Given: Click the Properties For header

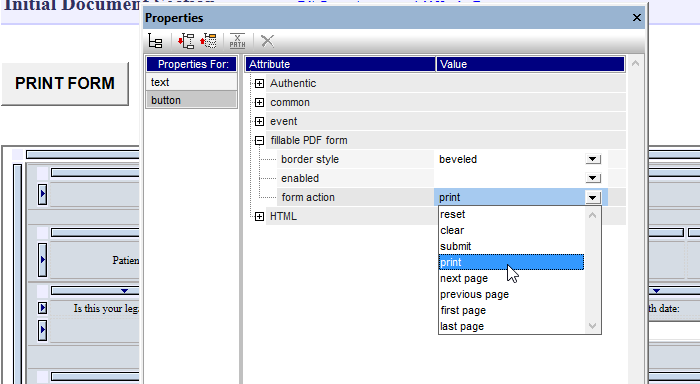Looking at the screenshot, I should point(192,64).
